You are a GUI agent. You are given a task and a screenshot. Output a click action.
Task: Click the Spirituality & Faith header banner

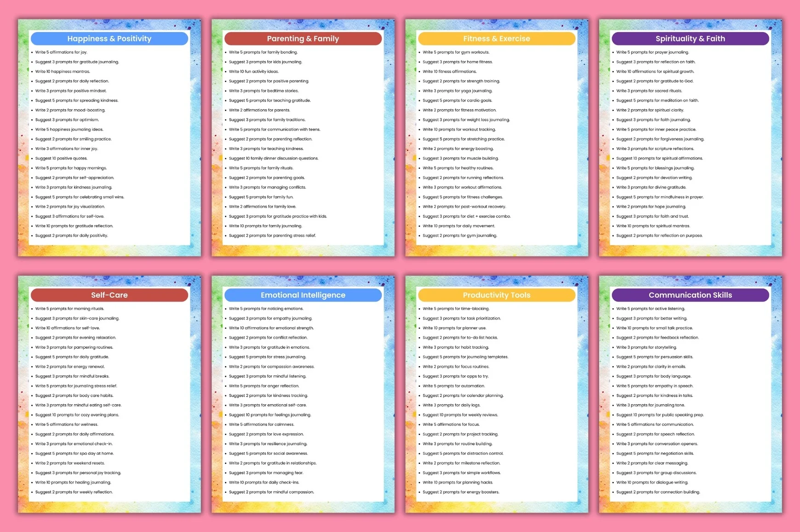(690, 39)
